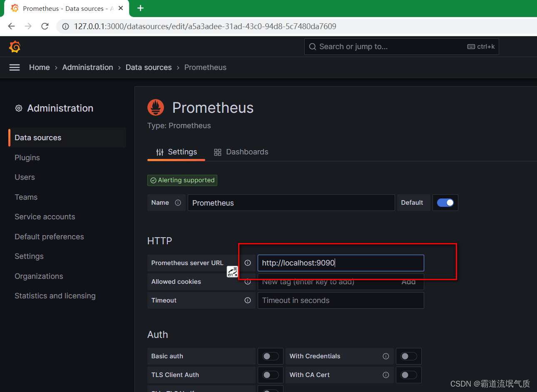This screenshot has height=392, width=537.
Task: Reload the page with the refresh icon
Action: (x=45, y=26)
